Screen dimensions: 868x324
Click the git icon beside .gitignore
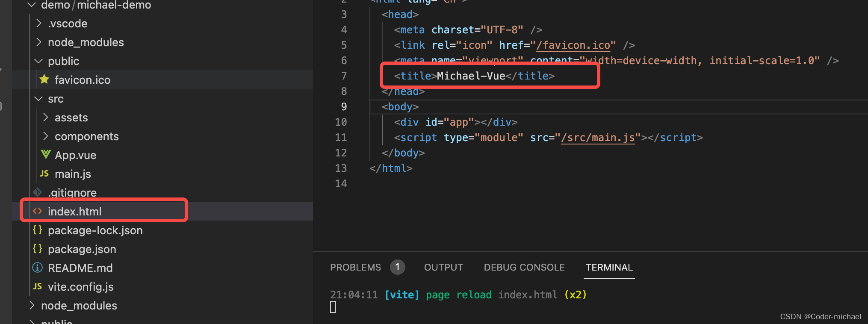pyautogui.click(x=38, y=192)
